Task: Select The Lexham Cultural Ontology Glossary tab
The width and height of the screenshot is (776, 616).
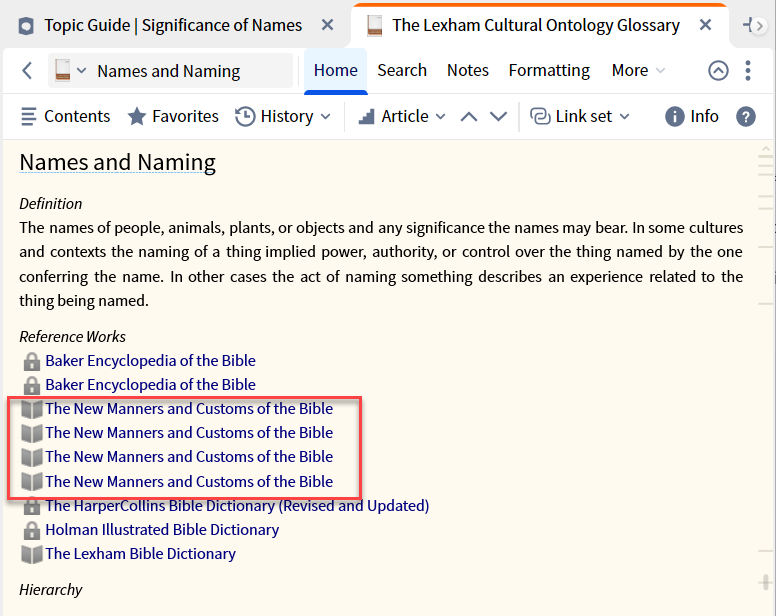Action: tap(535, 25)
